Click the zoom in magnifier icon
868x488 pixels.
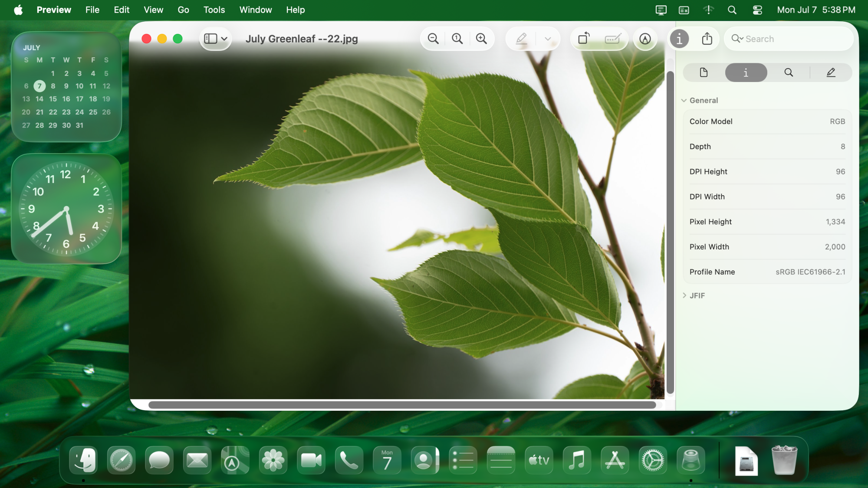481,39
